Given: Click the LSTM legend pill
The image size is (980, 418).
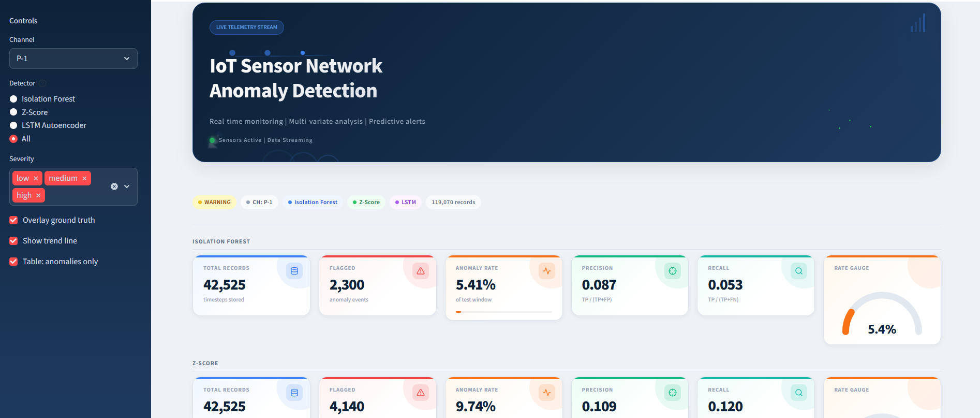Looking at the screenshot, I should pyautogui.click(x=405, y=202).
